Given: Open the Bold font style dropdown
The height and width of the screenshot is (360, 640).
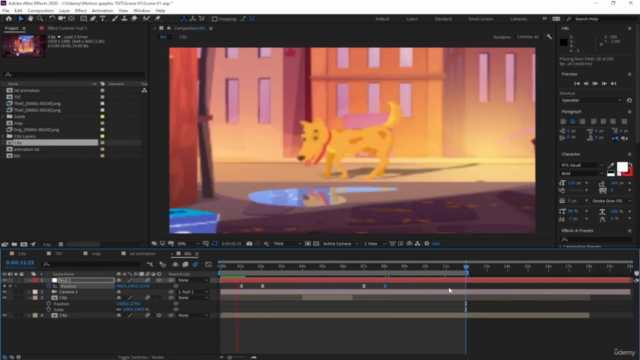Looking at the screenshot, I should point(582,173).
